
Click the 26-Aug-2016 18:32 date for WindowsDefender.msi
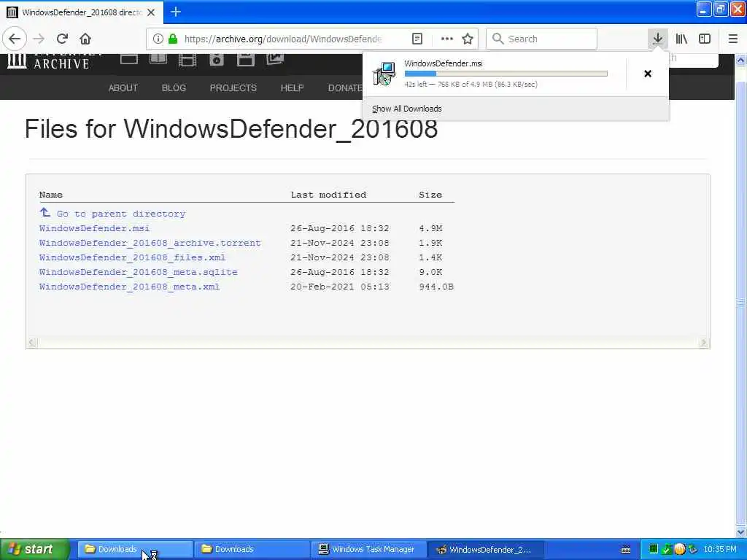point(340,228)
